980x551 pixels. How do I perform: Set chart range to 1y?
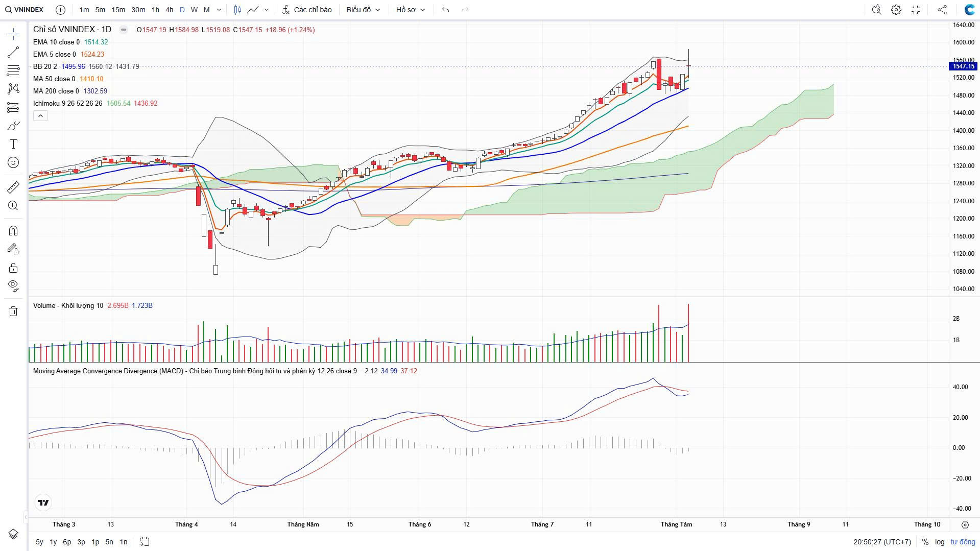click(x=53, y=542)
